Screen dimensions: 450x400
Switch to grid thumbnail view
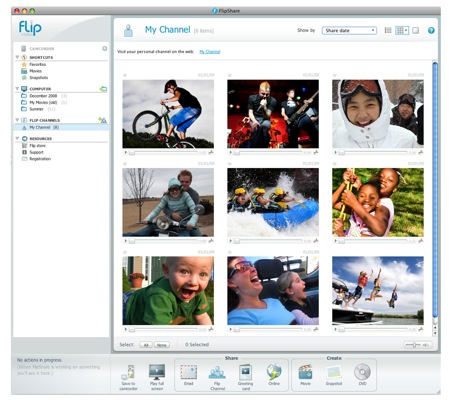[402, 30]
